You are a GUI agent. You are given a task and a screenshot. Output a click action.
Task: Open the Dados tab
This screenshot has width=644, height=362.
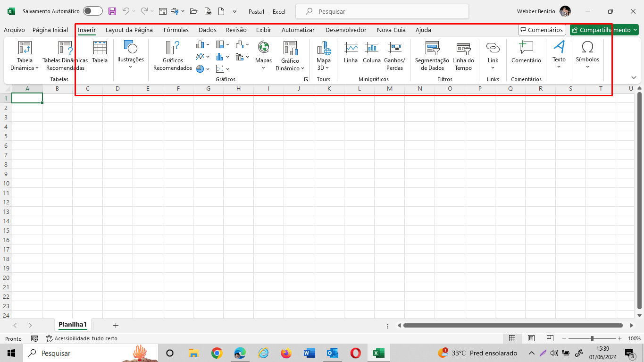click(208, 30)
